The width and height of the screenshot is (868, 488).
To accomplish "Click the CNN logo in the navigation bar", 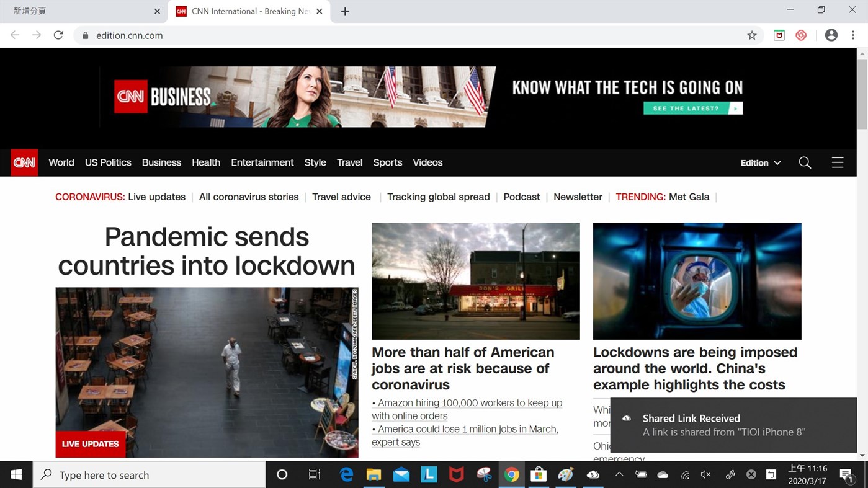I will [x=24, y=162].
